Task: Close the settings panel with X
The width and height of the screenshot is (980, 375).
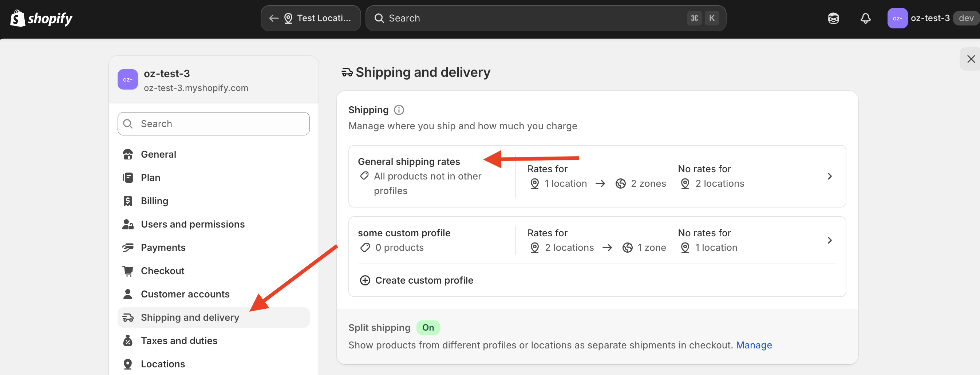Action: tap(971, 59)
